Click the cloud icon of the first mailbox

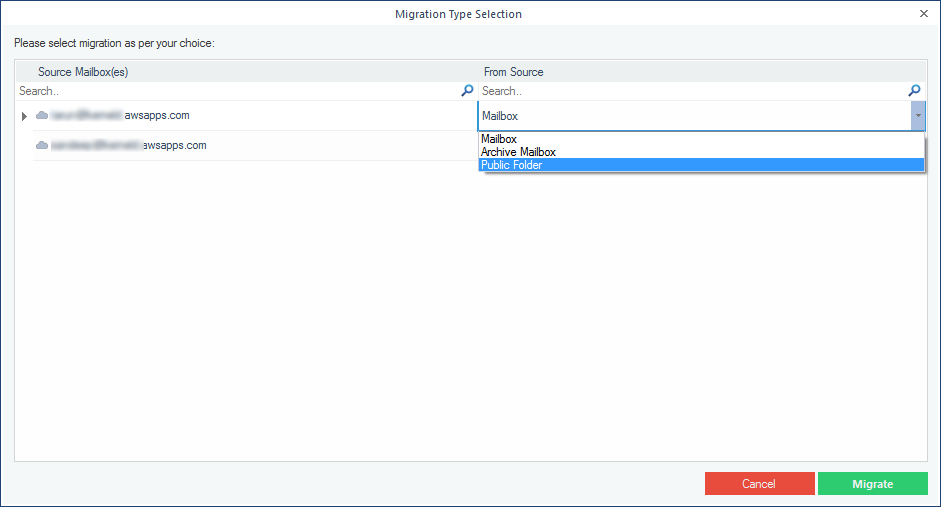[x=42, y=116]
